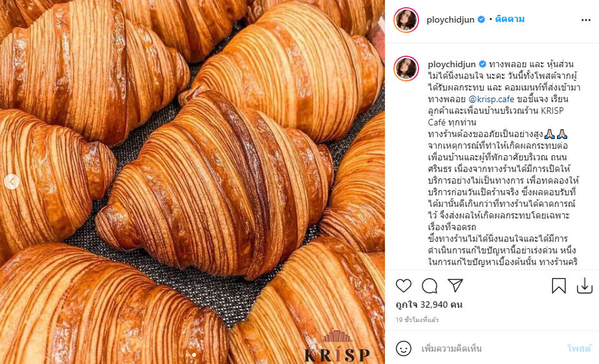Save post with bookmark icon
The height and width of the screenshot is (364, 599).
click(x=558, y=286)
